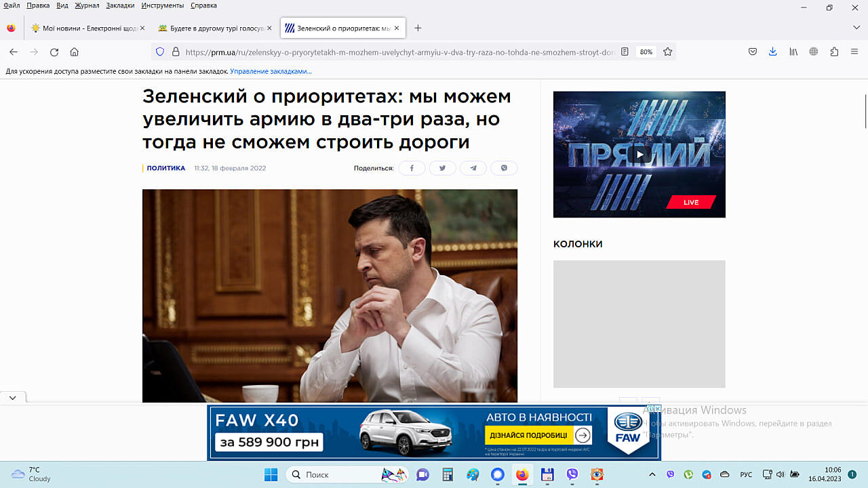The image size is (868, 488).
Task: Reload the current page
Action: 54,52
